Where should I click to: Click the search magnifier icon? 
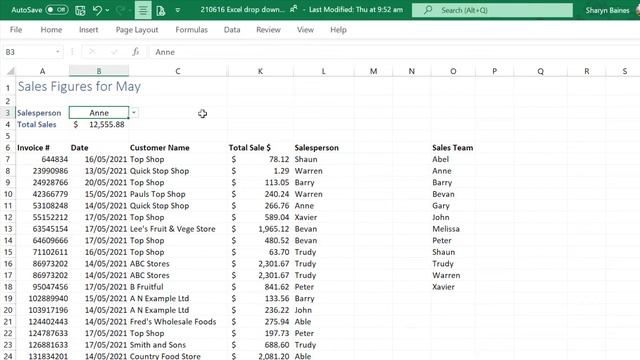(427, 10)
